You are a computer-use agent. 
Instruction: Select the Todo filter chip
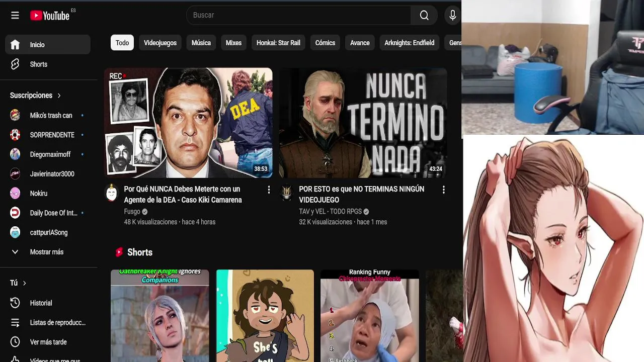click(x=122, y=43)
